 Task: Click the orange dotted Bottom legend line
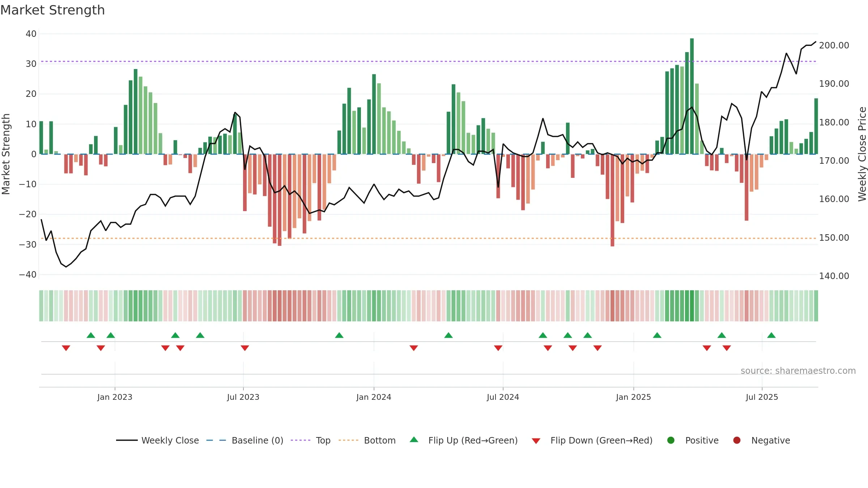[348, 440]
